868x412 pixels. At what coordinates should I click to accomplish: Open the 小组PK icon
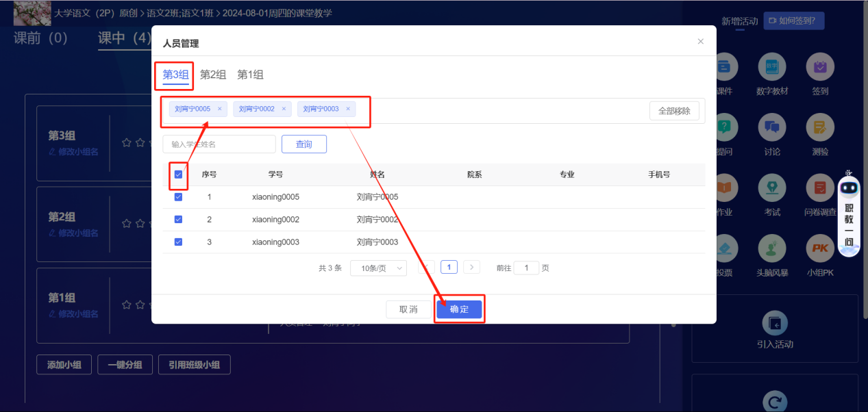pos(820,248)
